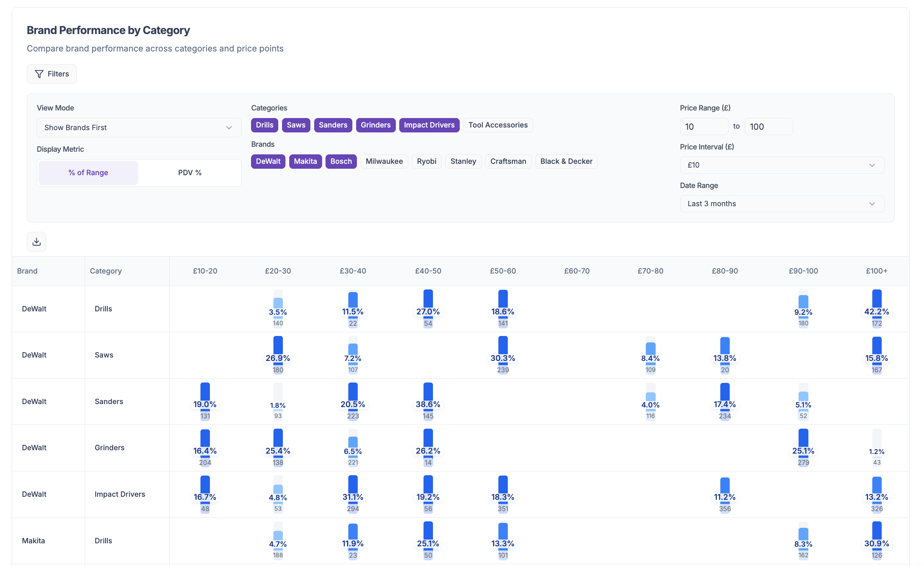This screenshot has height=566, width=924.
Task: Export the table using the download icon
Action: point(36,241)
